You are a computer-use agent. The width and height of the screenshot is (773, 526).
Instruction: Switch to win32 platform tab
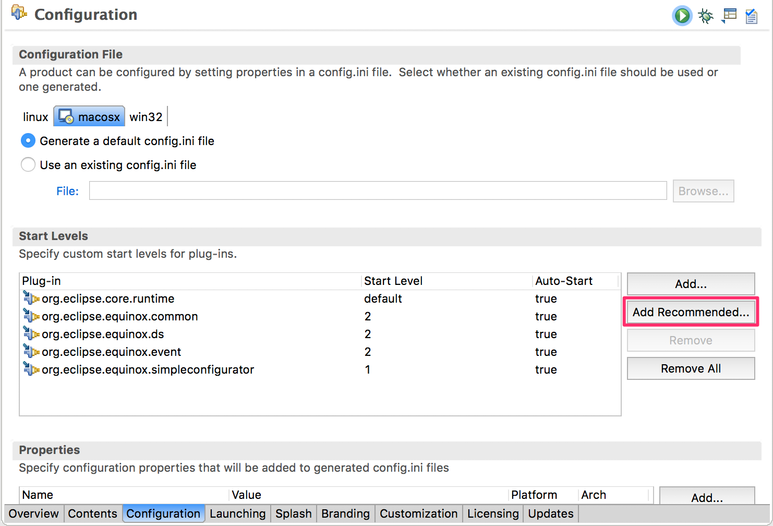[146, 117]
